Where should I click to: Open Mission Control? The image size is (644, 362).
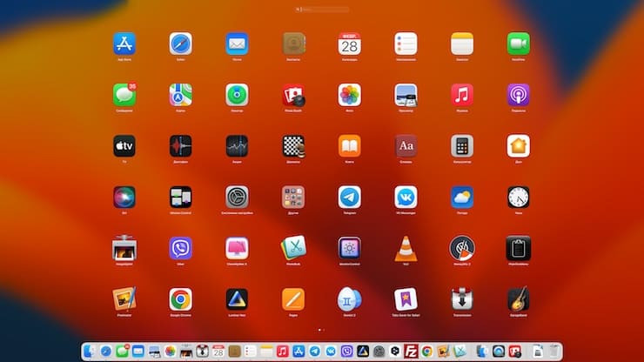181,198
